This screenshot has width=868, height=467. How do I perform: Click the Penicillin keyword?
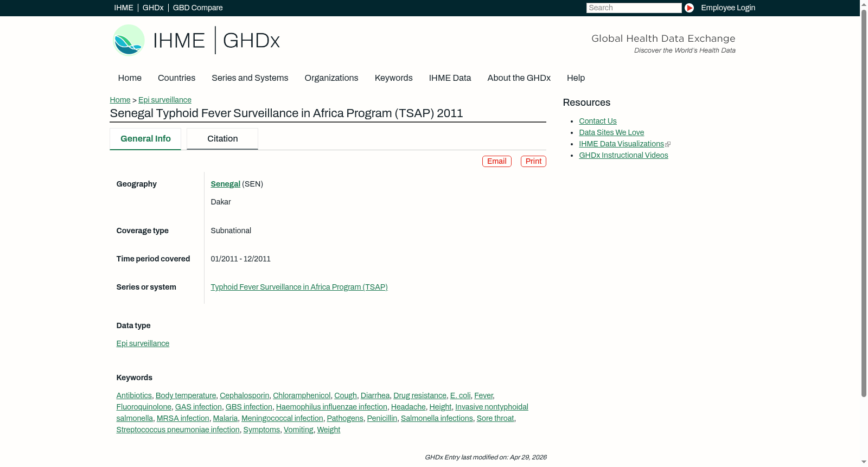382,418
